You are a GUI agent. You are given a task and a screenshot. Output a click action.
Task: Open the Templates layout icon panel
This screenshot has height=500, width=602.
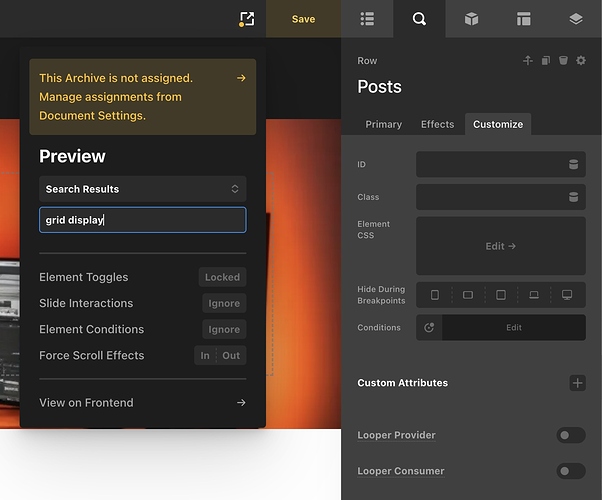[x=523, y=19]
